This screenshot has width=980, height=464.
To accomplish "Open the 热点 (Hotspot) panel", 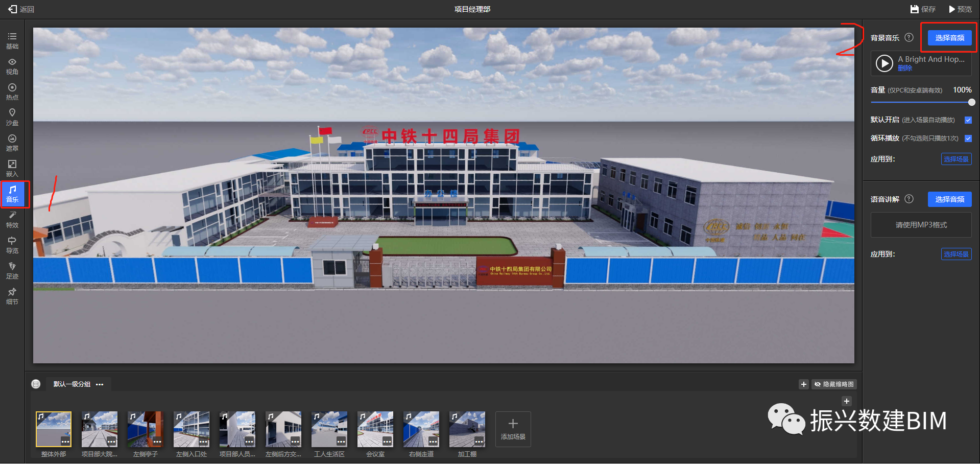I will click(12, 92).
